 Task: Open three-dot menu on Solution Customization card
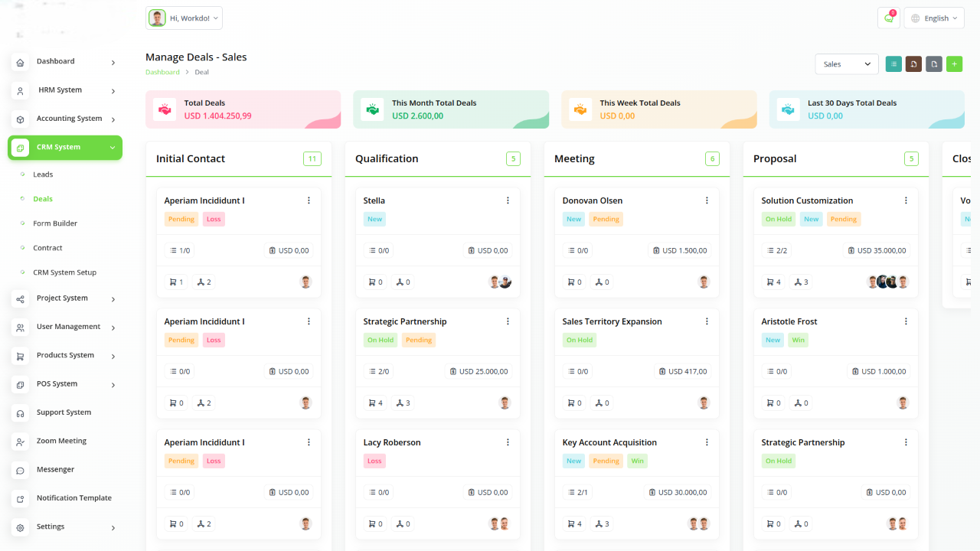click(x=906, y=201)
